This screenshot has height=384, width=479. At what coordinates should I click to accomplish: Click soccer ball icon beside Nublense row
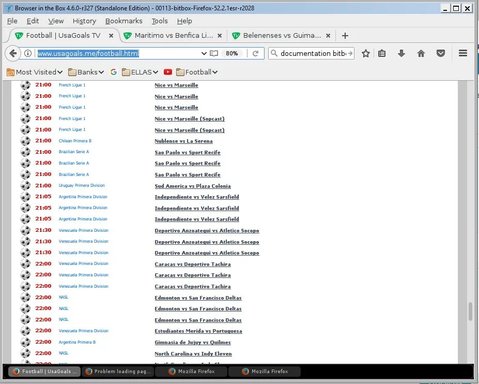pos(25,141)
